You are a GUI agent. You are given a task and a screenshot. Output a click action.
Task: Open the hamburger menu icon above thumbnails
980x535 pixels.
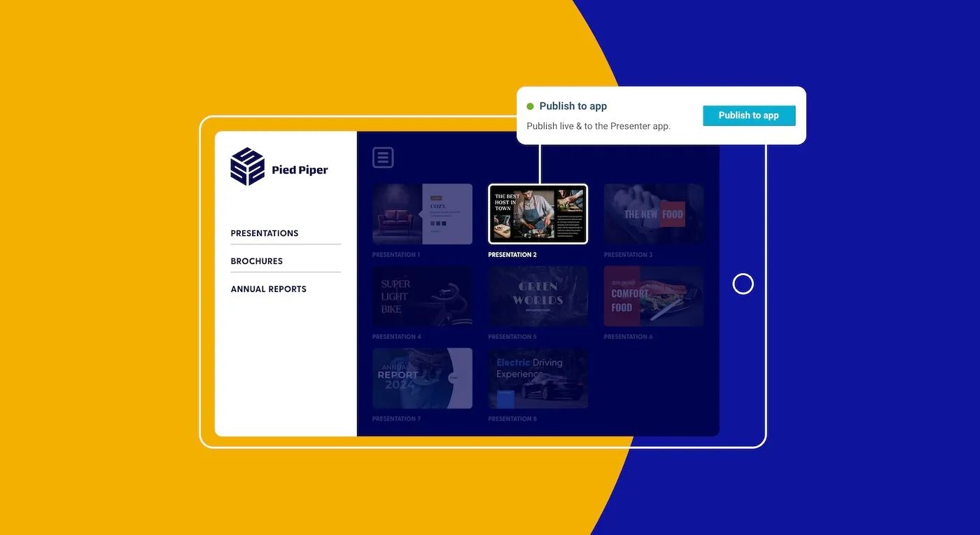(x=383, y=158)
